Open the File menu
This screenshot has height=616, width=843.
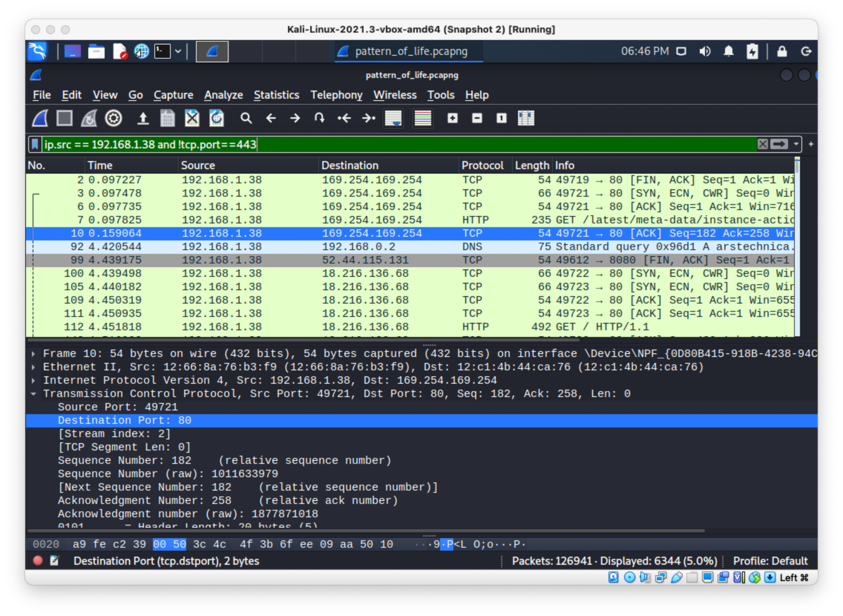coord(42,95)
